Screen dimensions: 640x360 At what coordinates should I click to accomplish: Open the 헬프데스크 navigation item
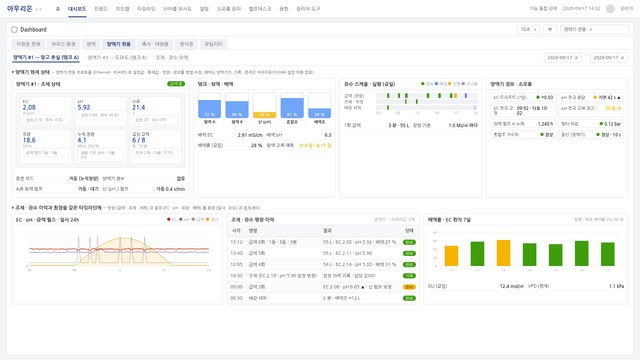260,9
